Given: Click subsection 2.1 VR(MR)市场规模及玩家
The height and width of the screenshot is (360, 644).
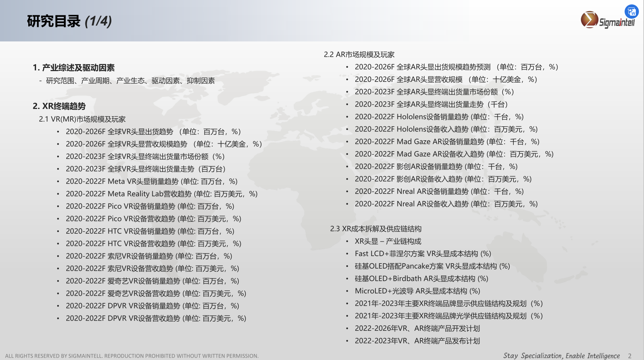Looking at the screenshot, I should point(82,119).
